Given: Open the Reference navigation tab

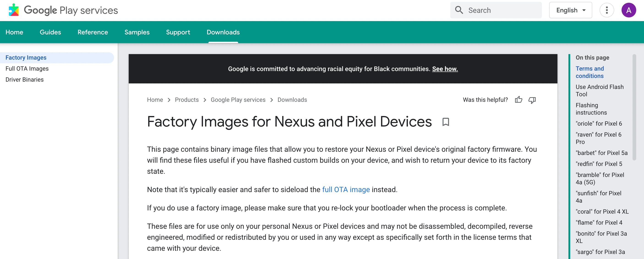Looking at the screenshot, I should pos(93,32).
